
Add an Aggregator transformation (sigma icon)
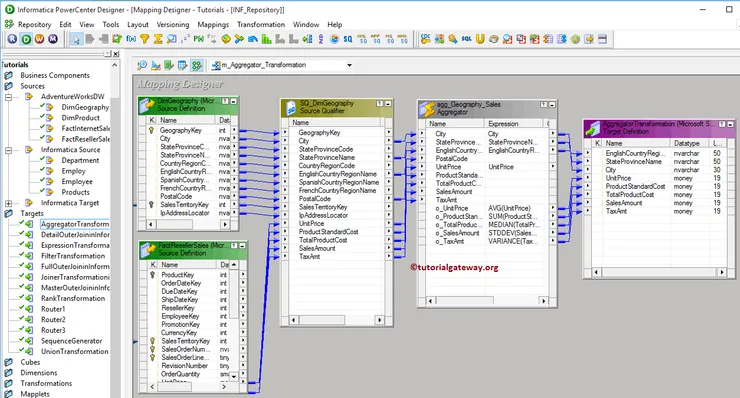click(158, 39)
